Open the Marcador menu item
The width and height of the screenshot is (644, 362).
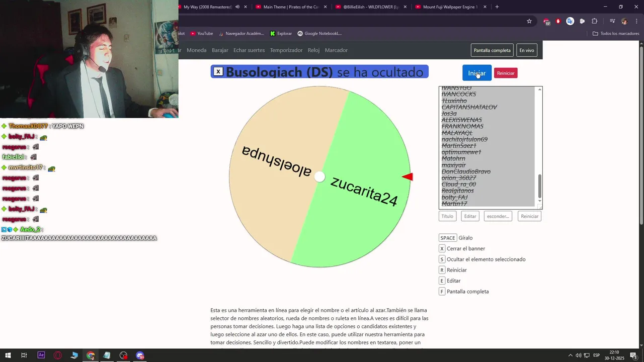336,50
